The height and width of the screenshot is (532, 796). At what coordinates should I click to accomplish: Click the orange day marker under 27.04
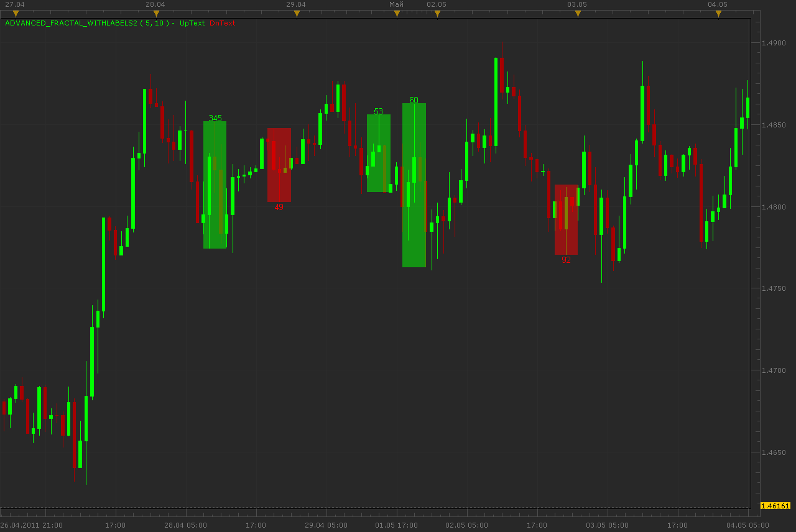16,13
